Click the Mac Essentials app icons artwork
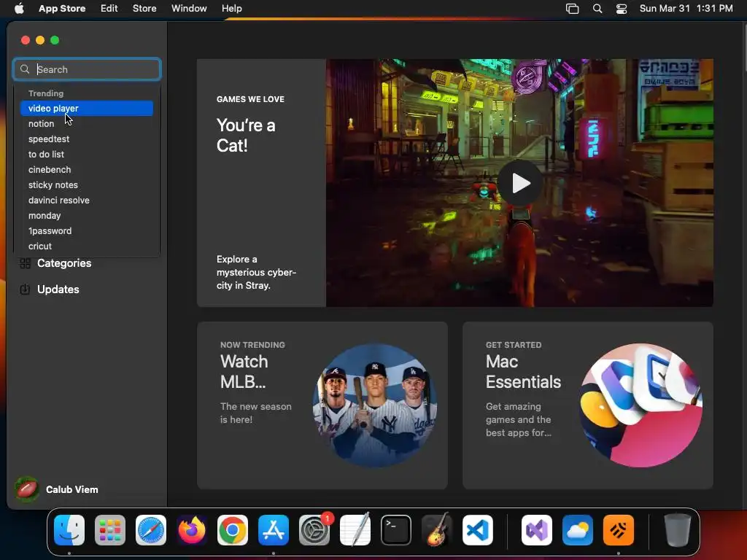Image resolution: width=747 pixels, height=560 pixels. [640, 405]
